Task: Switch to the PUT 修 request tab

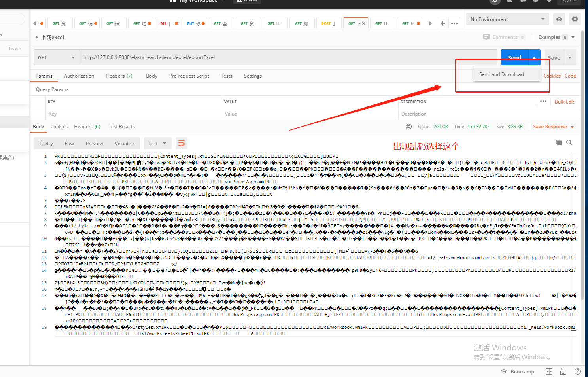Action: [195, 23]
